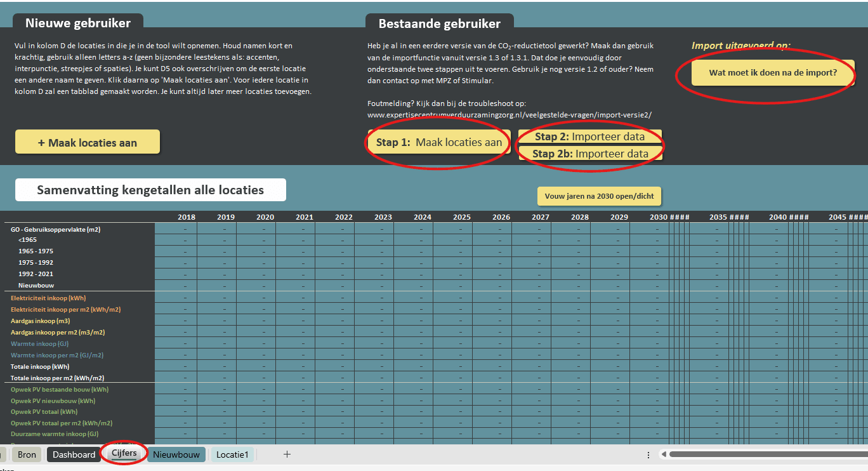Select 'Elektriciteit inkoop (kWh)' row label

tap(48, 298)
